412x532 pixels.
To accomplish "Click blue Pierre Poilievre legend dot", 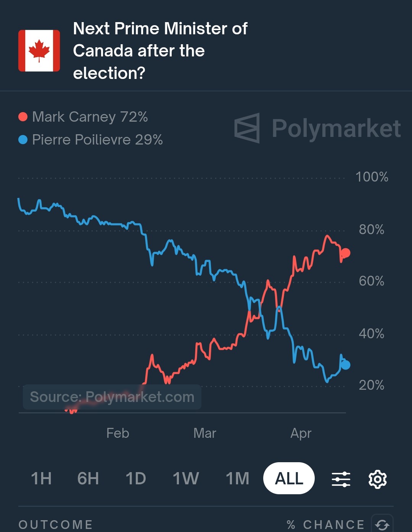I will pos(23,140).
